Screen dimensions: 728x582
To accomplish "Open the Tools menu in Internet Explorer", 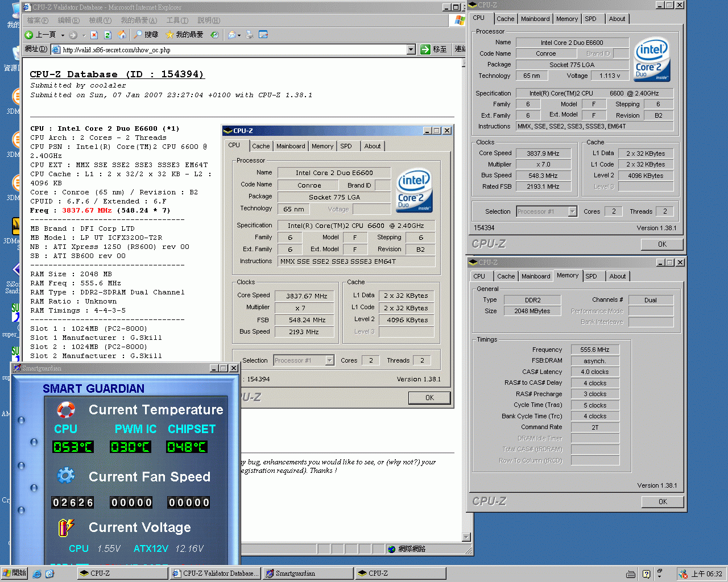I will tap(177, 20).
